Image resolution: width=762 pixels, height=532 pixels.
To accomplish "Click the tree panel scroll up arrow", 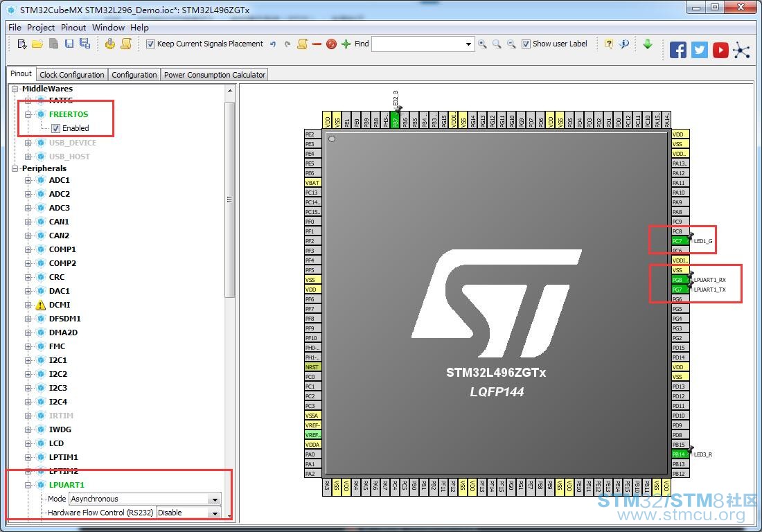I will pos(230,91).
